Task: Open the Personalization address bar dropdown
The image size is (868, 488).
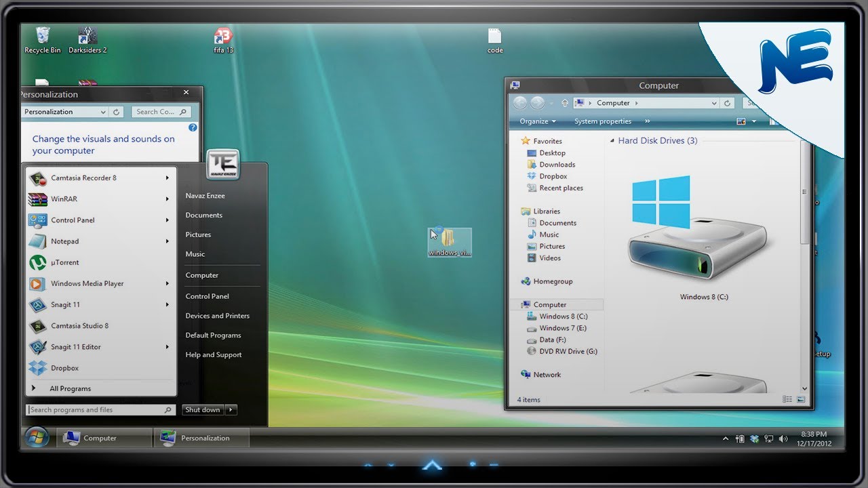Action: [103, 112]
